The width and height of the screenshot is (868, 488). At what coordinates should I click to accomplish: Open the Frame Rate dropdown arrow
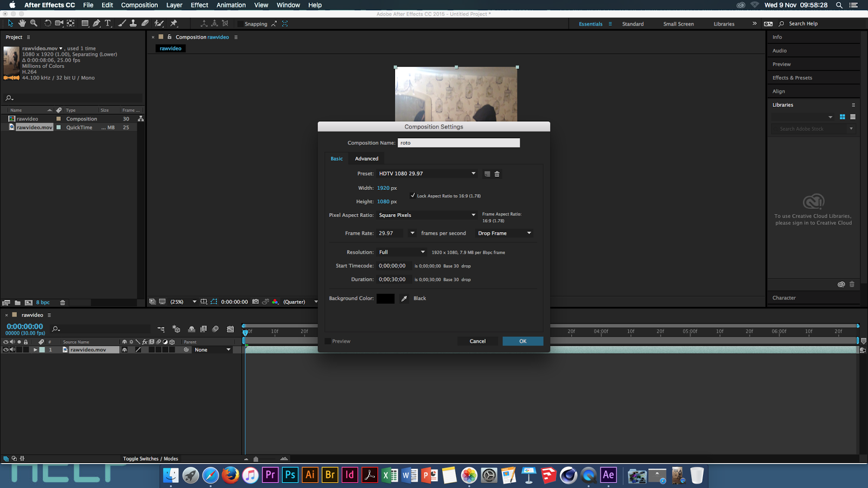tap(412, 233)
